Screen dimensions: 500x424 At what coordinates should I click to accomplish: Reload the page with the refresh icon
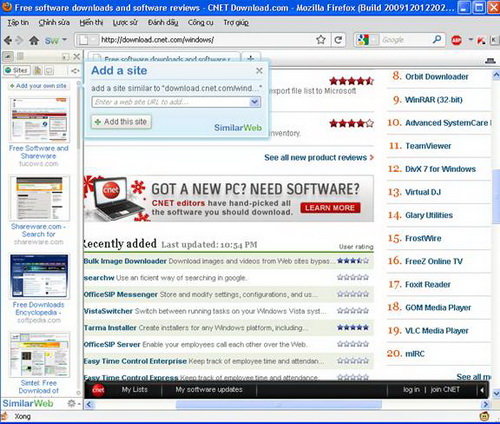(x=338, y=40)
